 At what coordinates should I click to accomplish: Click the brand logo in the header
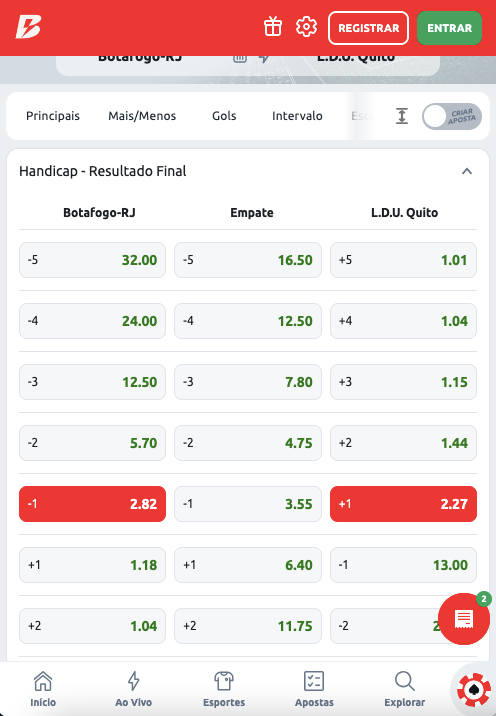pos(28,27)
